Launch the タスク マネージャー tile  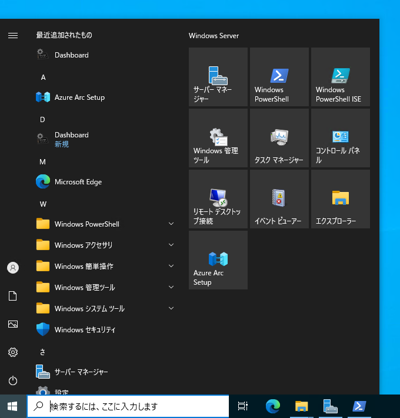pos(279,138)
